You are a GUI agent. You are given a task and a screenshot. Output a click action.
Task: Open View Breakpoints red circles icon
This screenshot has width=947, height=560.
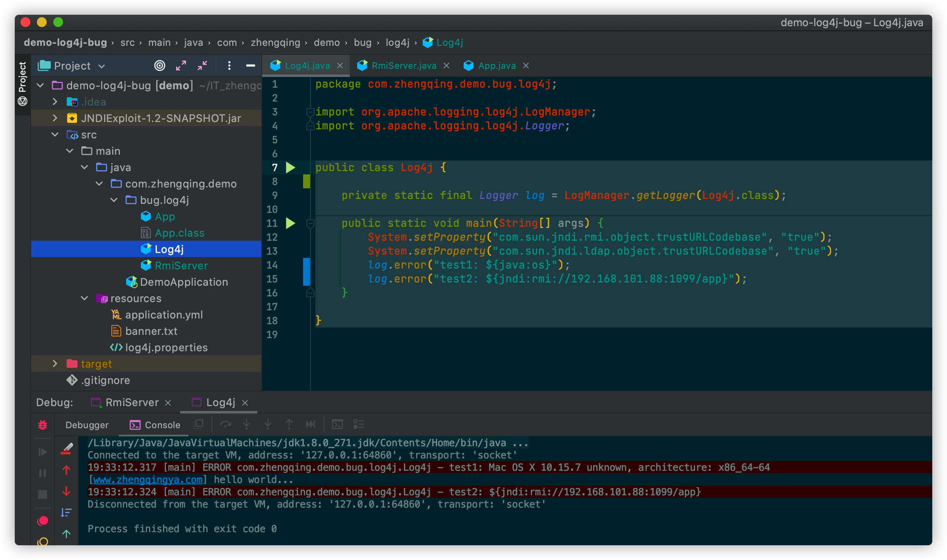pos(43,521)
